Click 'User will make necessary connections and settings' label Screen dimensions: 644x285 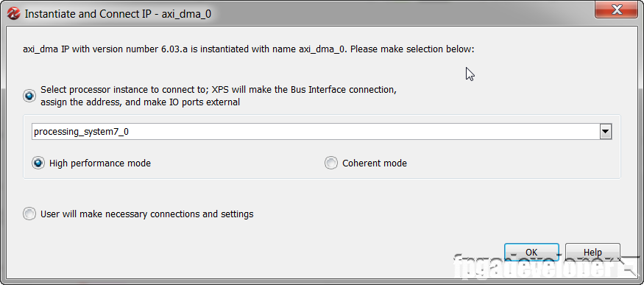(x=147, y=214)
